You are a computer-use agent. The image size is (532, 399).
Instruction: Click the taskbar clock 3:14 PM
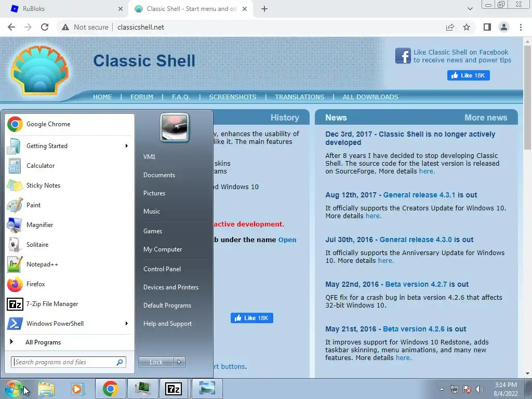tap(506, 385)
